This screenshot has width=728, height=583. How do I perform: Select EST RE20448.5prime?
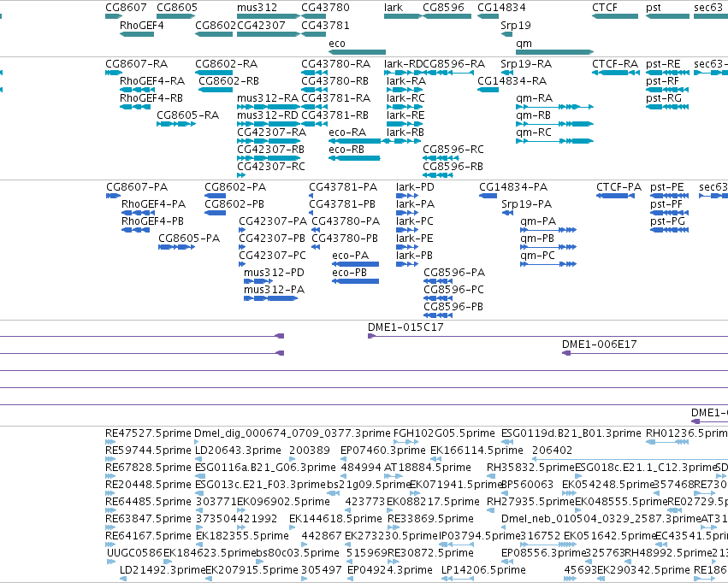tap(110, 493)
